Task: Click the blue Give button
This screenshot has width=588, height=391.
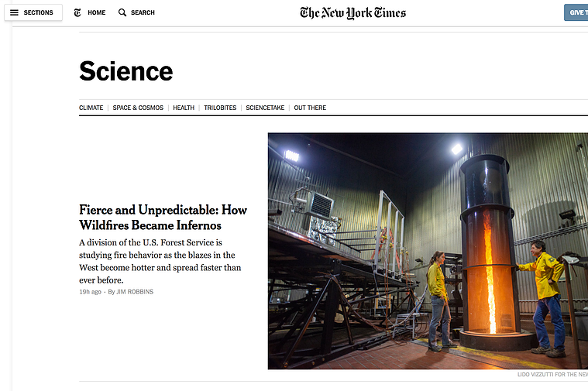Action: (576, 12)
